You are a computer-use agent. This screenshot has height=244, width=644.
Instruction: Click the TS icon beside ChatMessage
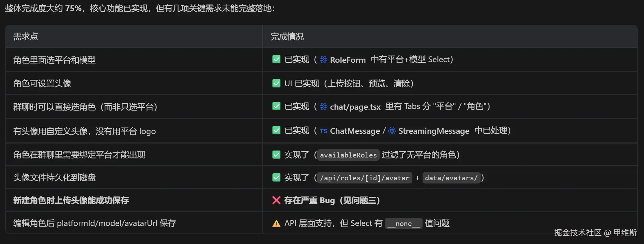tap(323, 131)
